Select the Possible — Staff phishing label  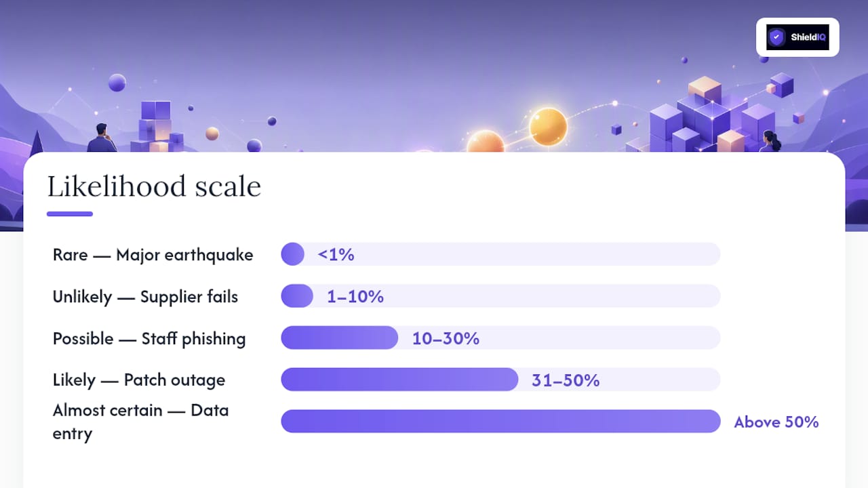149,338
